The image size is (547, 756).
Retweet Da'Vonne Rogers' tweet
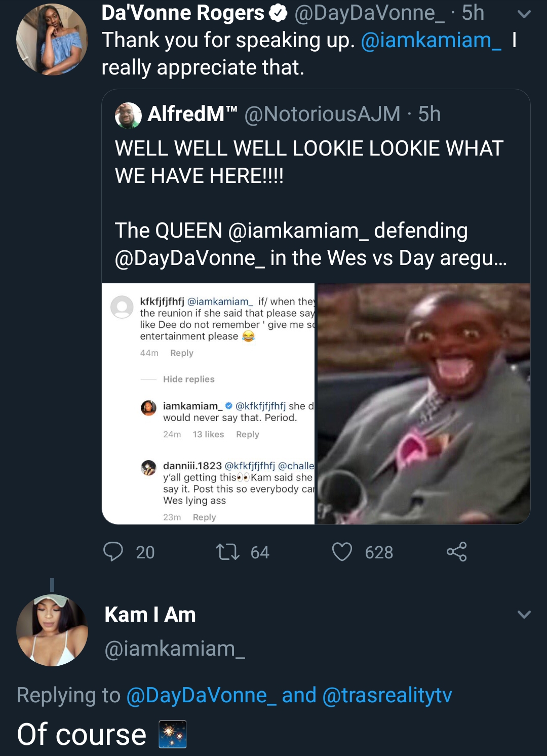point(227,552)
